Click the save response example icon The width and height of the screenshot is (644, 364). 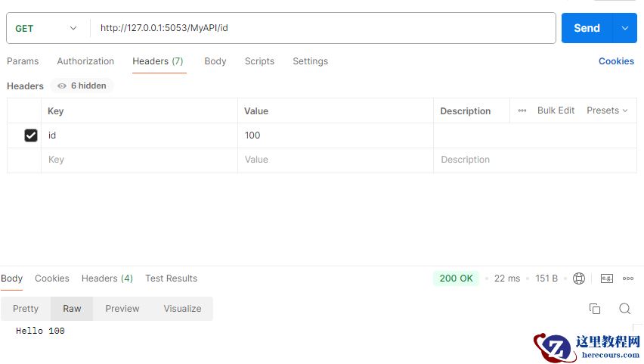pos(606,278)
